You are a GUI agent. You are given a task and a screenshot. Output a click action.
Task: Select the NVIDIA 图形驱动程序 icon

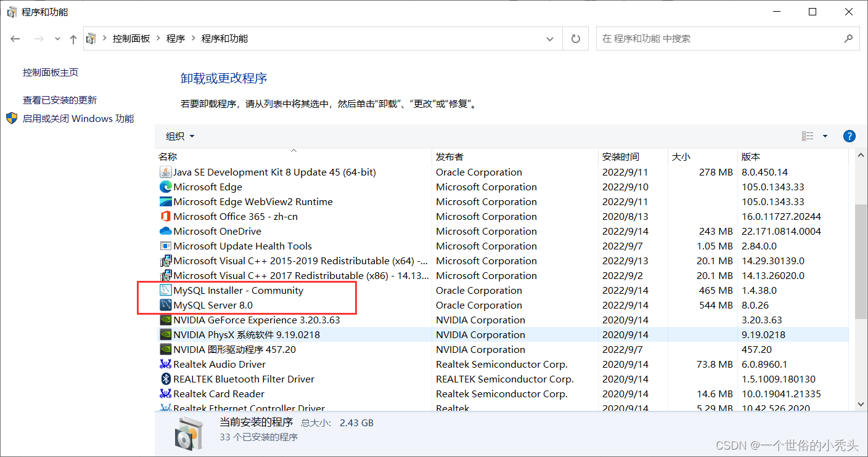click(165, 349)
